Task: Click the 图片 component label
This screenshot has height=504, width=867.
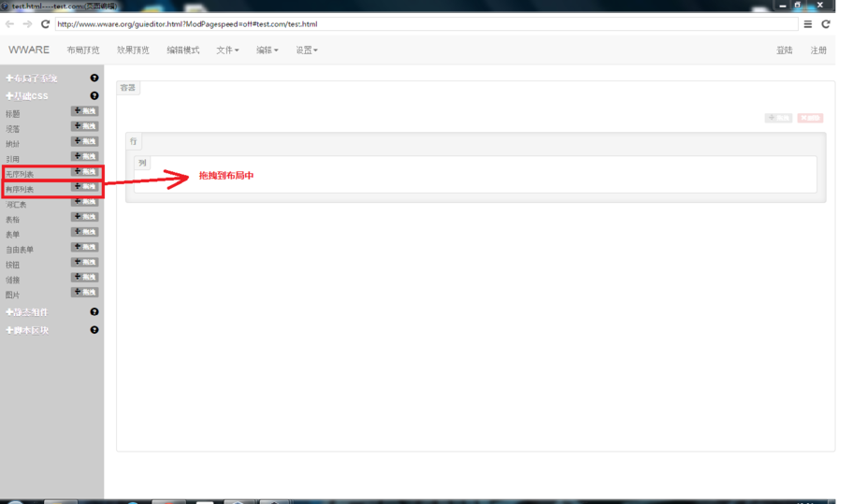Action: pos(13,295)
